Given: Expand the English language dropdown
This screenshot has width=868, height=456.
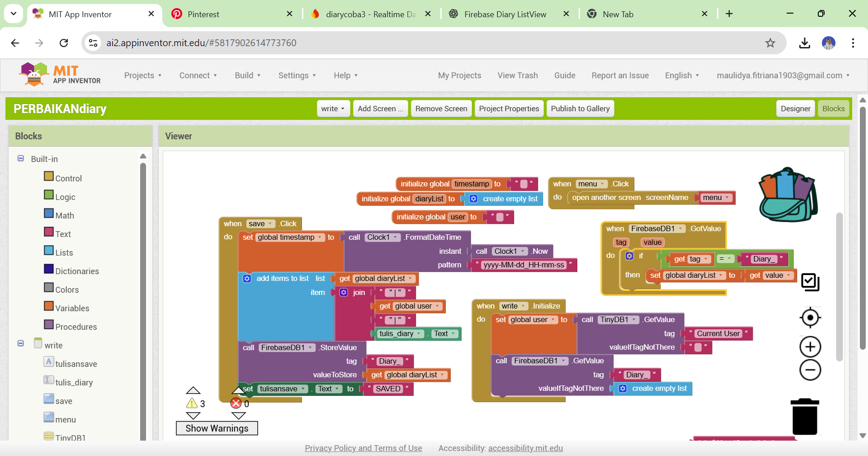Looking at the screenshot, I should point(682,76).
